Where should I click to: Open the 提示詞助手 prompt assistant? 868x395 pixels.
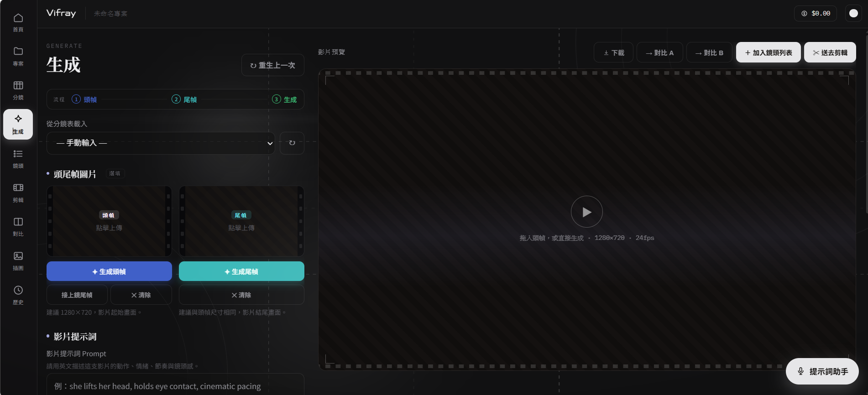(x=822, y=371)
